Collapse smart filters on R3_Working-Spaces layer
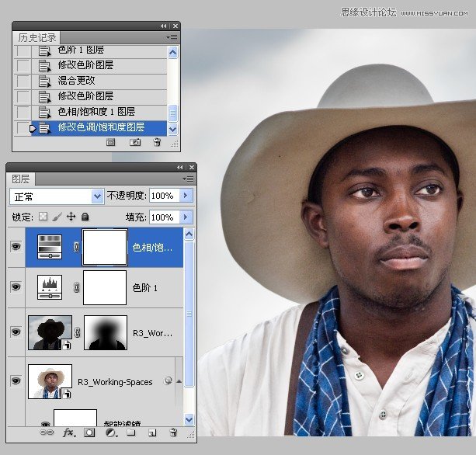 click(179, 381)
